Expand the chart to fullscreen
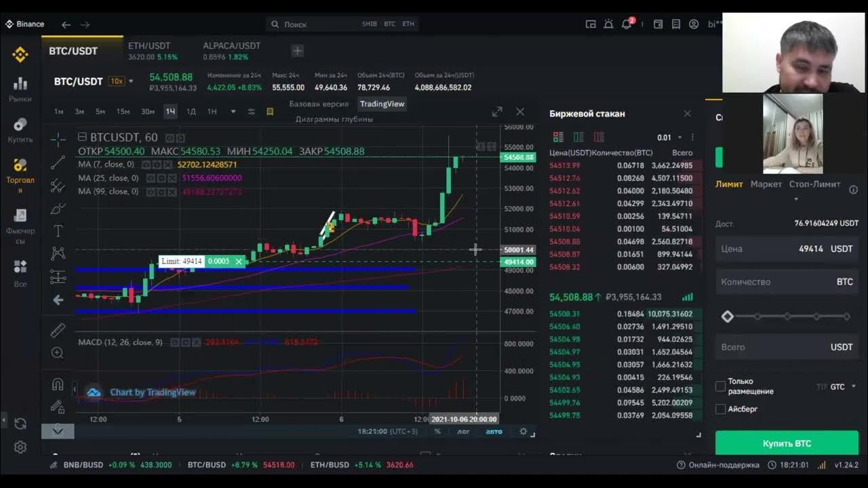Screen dimensions: 868x488 point(497,112)
